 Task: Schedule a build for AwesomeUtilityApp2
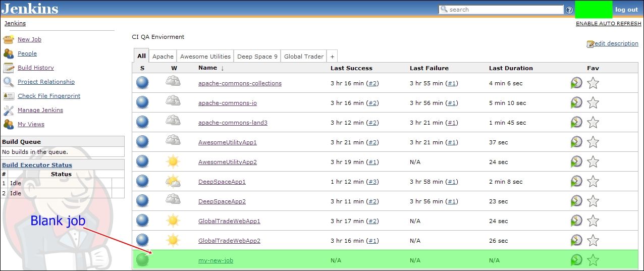(576, 161)
